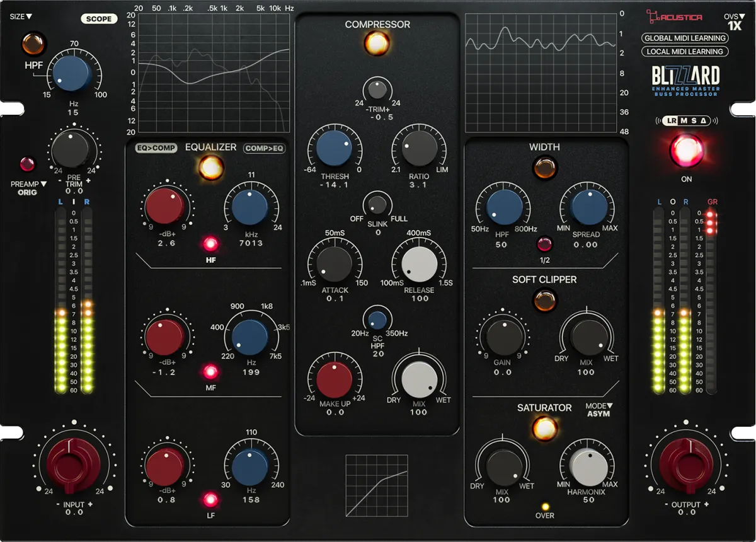
Task: Click the GR gain reduction meter
Action: click(713, 301)
